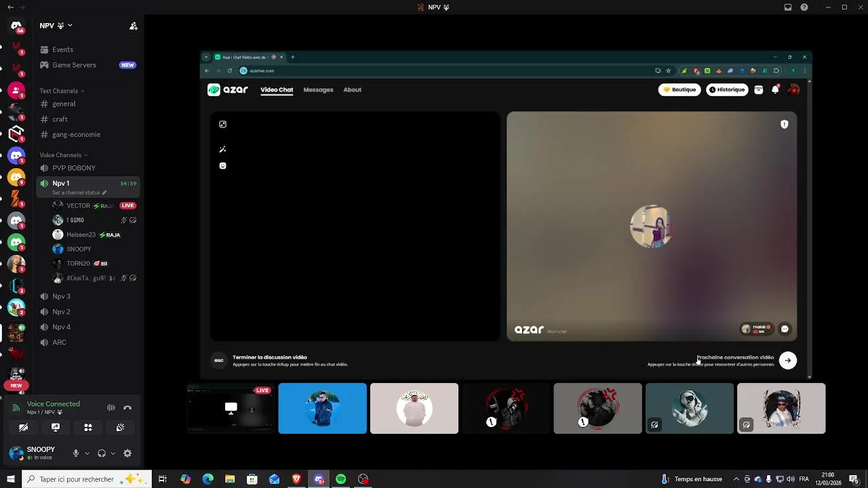Bookmark this page with the star icon
Screen dimensions: 868x488
tap(669, 70)
